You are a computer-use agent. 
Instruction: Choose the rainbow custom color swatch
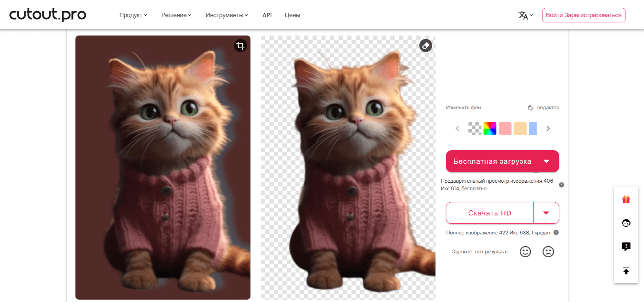490,129
